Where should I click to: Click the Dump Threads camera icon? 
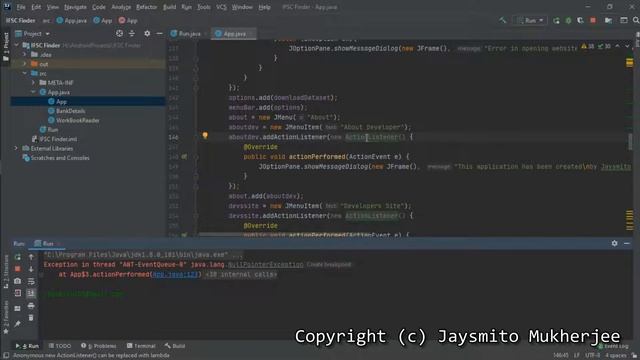[18, 281]
